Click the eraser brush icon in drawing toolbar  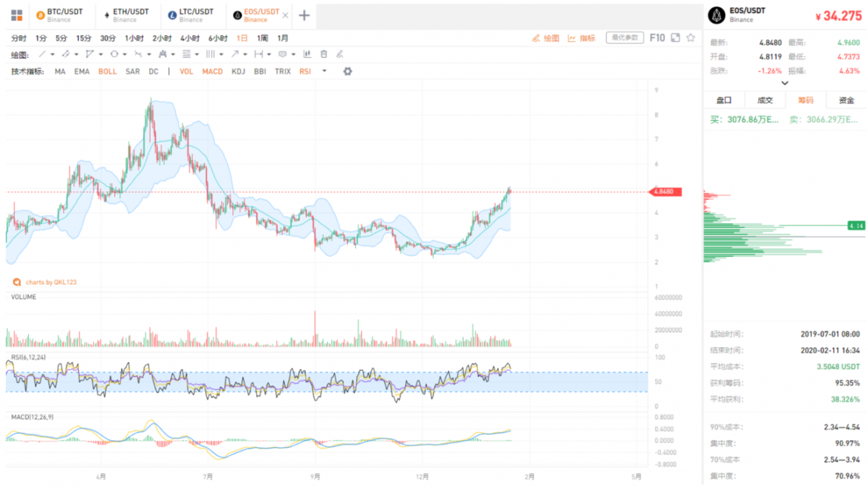pos(339,54)
